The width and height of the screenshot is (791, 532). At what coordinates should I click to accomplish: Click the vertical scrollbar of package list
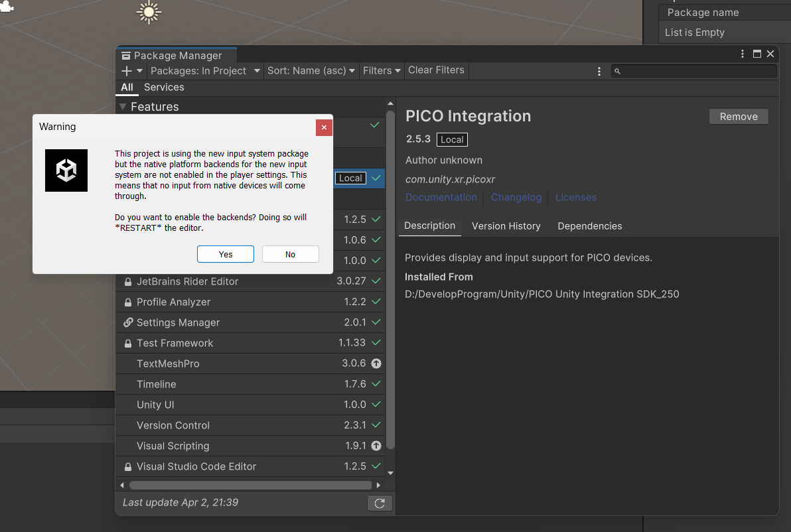(390, 279)
